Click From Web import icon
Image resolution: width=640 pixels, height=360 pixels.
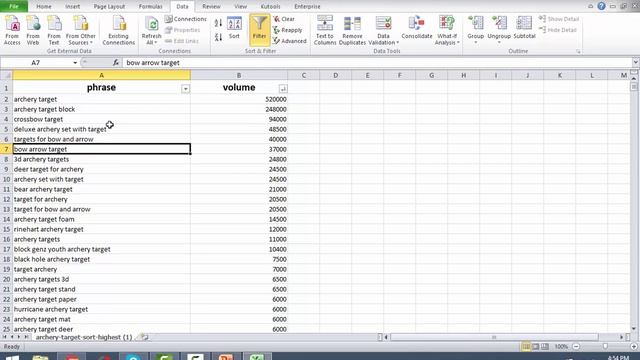click(x=33, y=30)
